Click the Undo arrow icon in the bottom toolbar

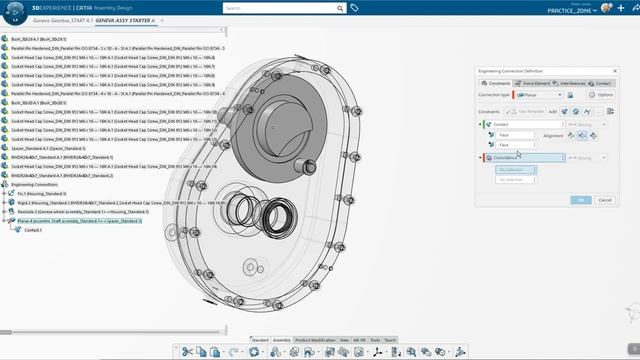[233, 351]
